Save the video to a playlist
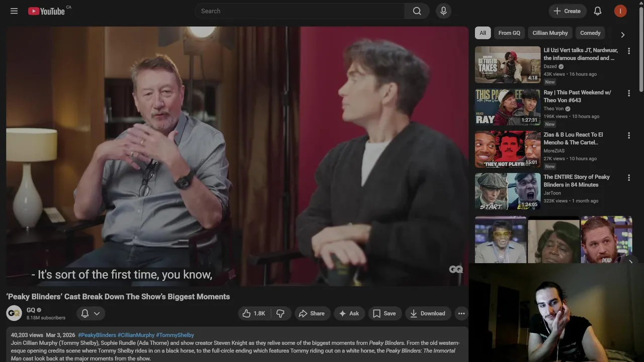Viewport: 644px width, 362px height. pyautogui.click(x=385, y=313)
